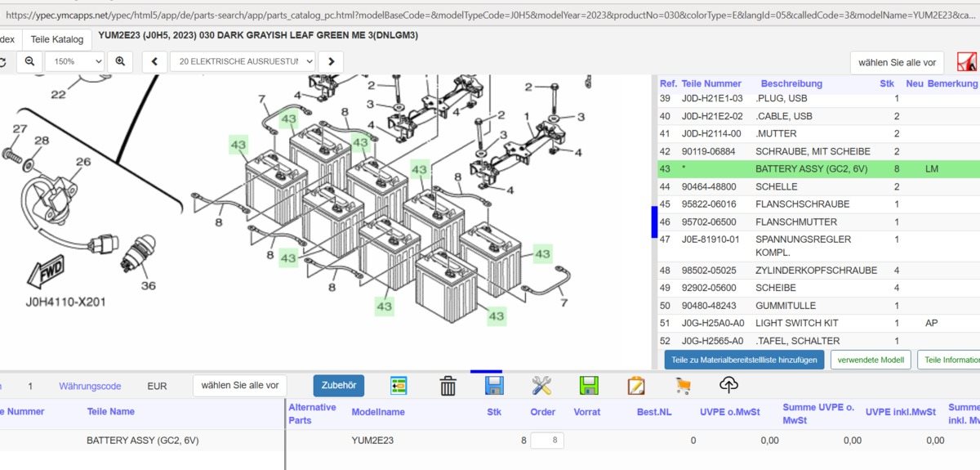Click the cloud upload icon
980x470 pixels.
(x=728, y=385)
